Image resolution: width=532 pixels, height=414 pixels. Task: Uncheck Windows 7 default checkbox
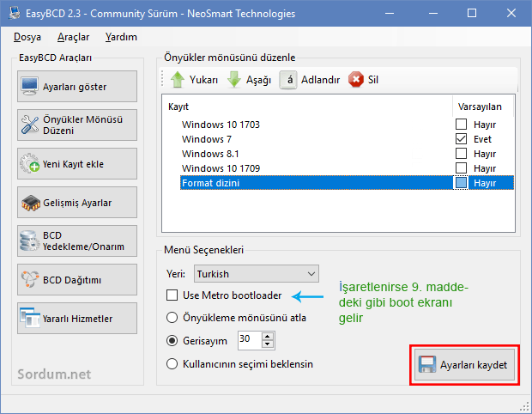point(461,139)
